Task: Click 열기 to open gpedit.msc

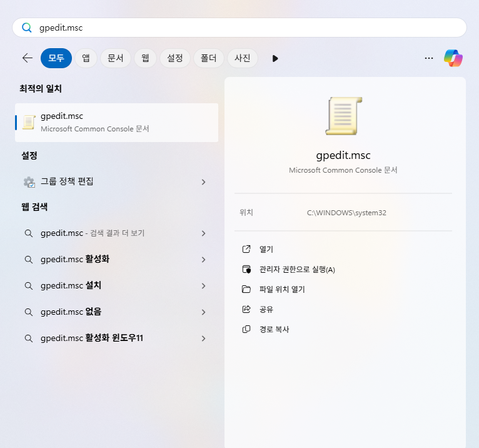Action: [266, 250]
